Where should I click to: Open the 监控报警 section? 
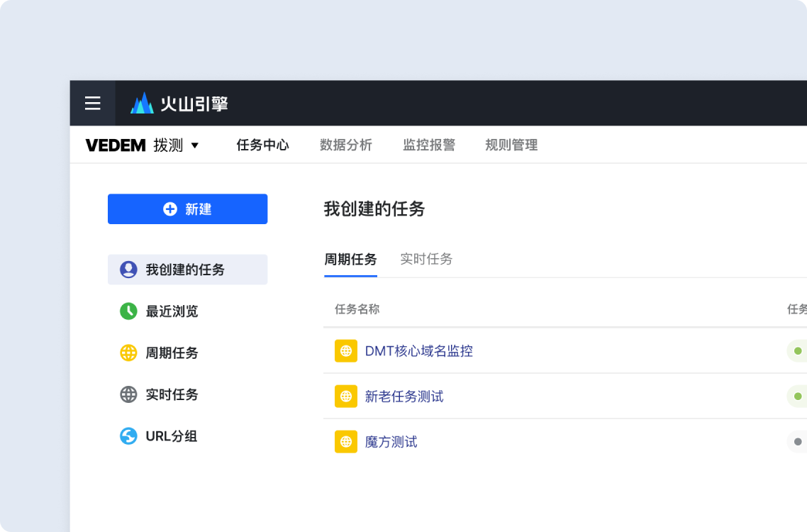tap(428, 145)
